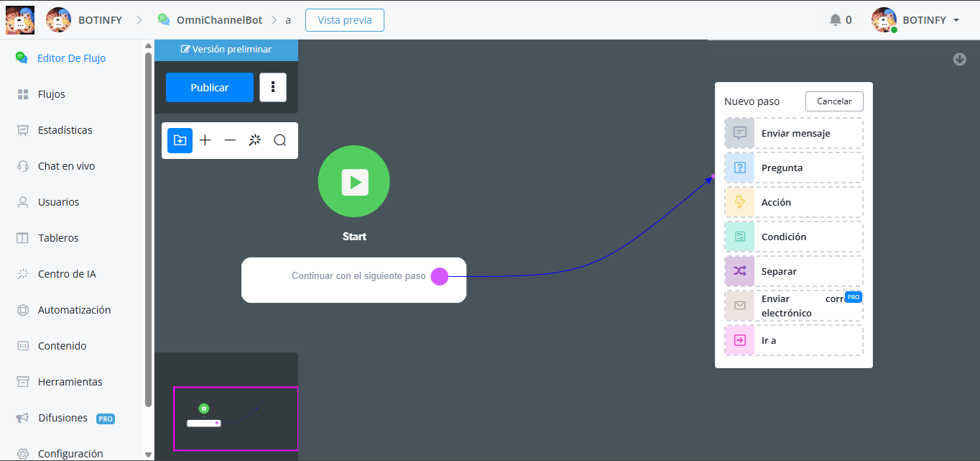Click the magic wand auto-arrange icon
Screen dimensions: 980x461
[x=254, y=140]
